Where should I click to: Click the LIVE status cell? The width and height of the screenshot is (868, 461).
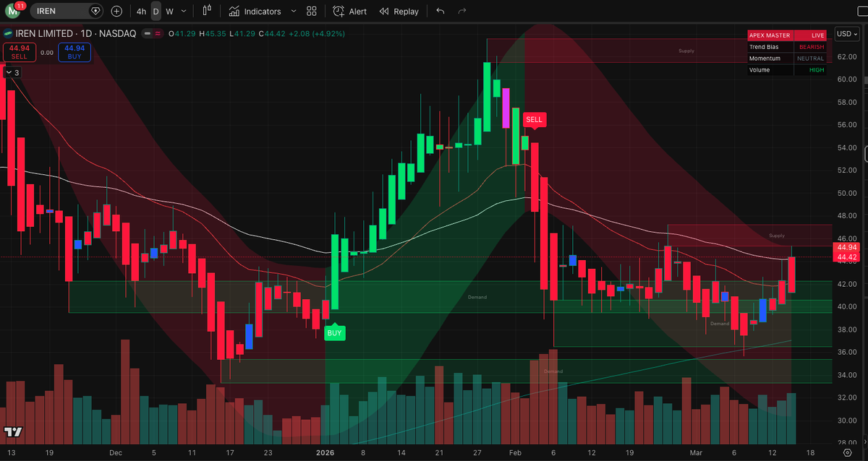tap(810, 35)
